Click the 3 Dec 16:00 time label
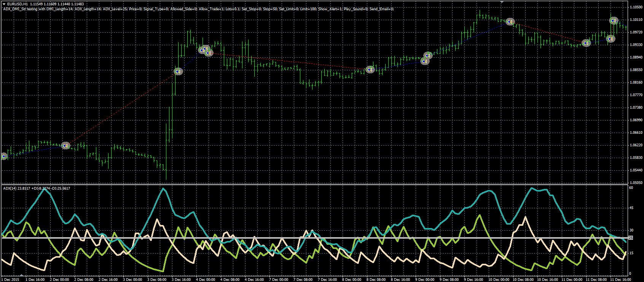This screenshot has height=282, width=644. 181,280
